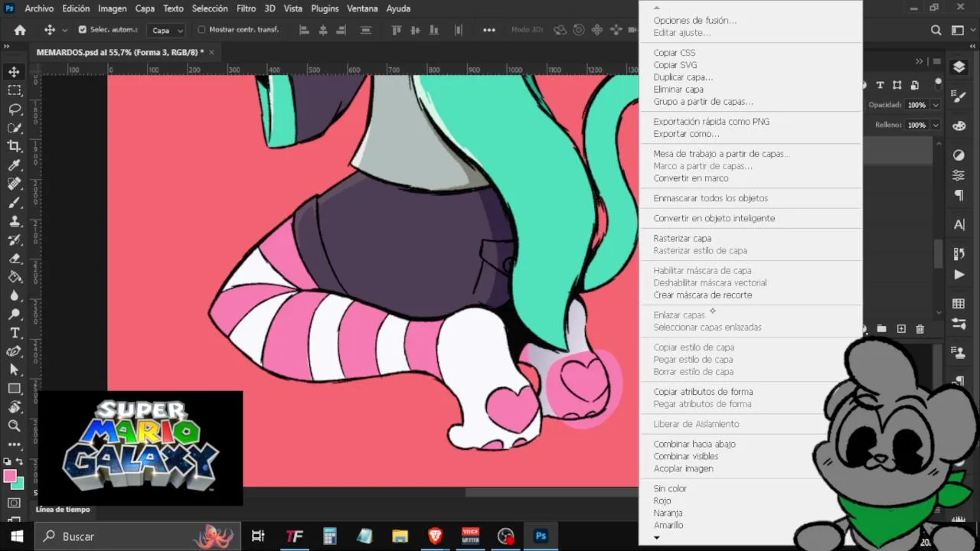Open the Capa auto-select dropdown

(167, 31)
